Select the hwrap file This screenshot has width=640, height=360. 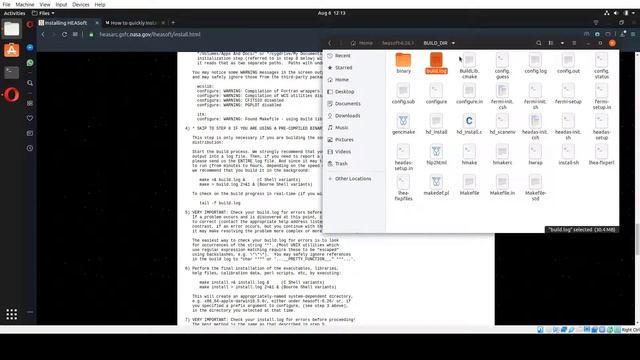[535, 155]
